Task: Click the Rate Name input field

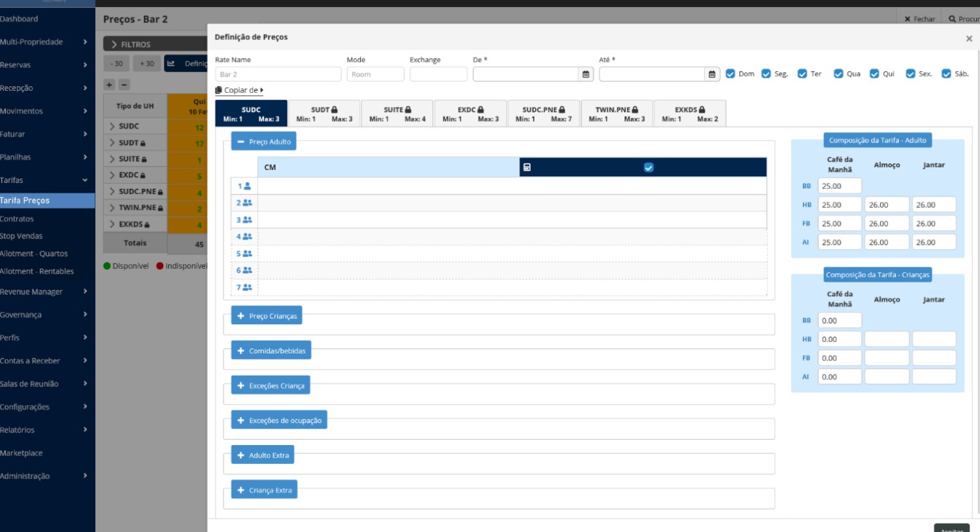Action: coord(278,75)
